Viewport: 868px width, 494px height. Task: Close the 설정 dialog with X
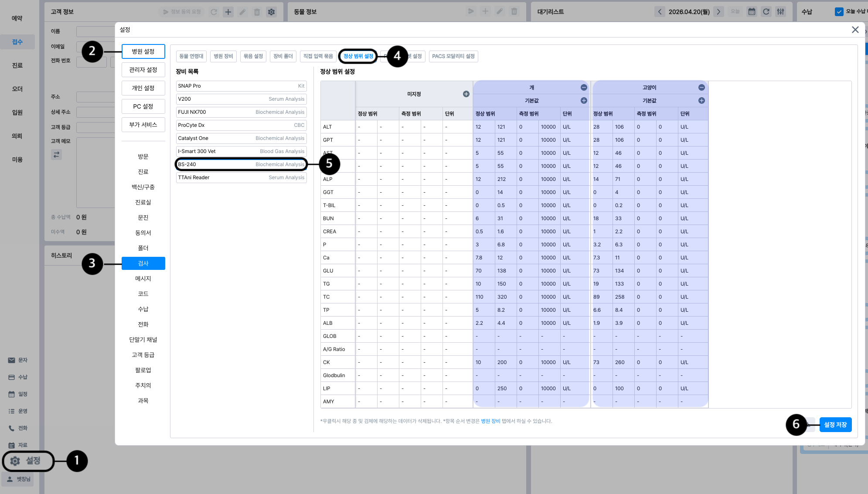(855, 30)
